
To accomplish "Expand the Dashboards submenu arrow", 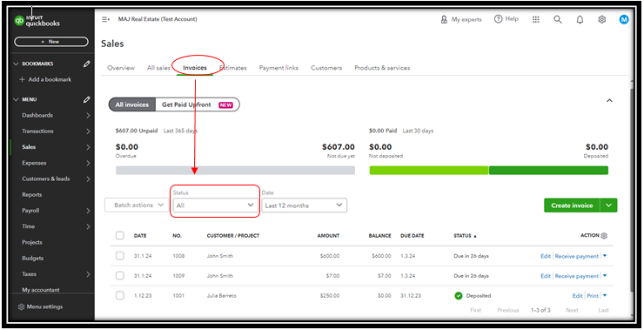I will pyautogui.click(x=88, y=116).
